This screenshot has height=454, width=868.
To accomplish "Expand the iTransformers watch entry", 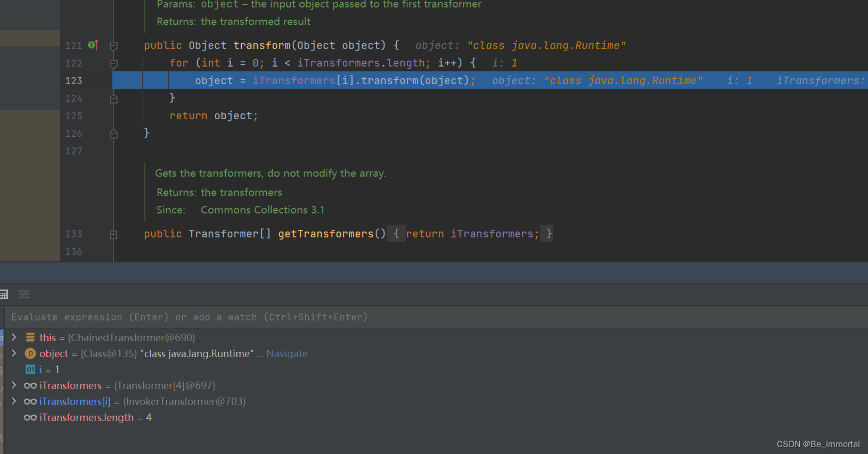I will click(x=14, y=385).
